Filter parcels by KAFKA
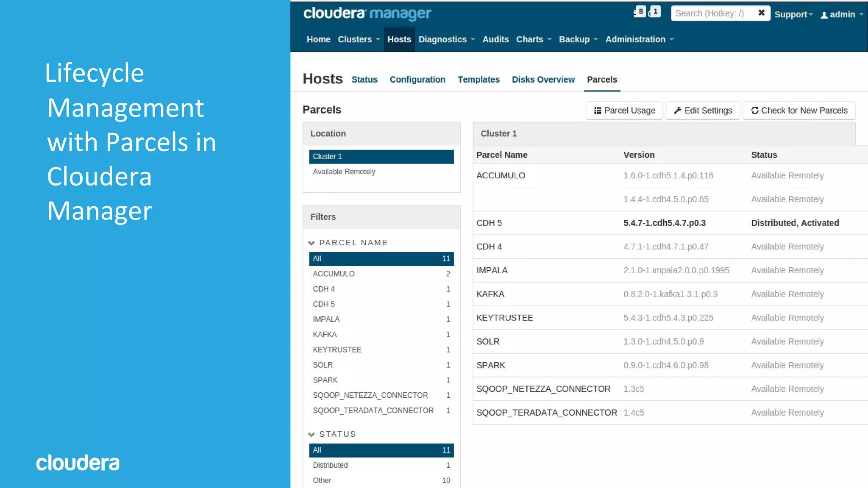Image resolution: width=868 pixels, height=488 pixels. (381, 335)
